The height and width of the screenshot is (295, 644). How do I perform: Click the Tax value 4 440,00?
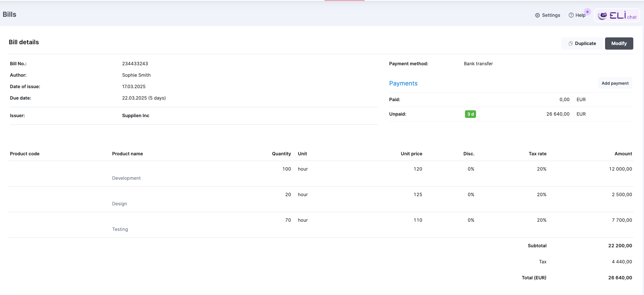click(x=622, y=262)
